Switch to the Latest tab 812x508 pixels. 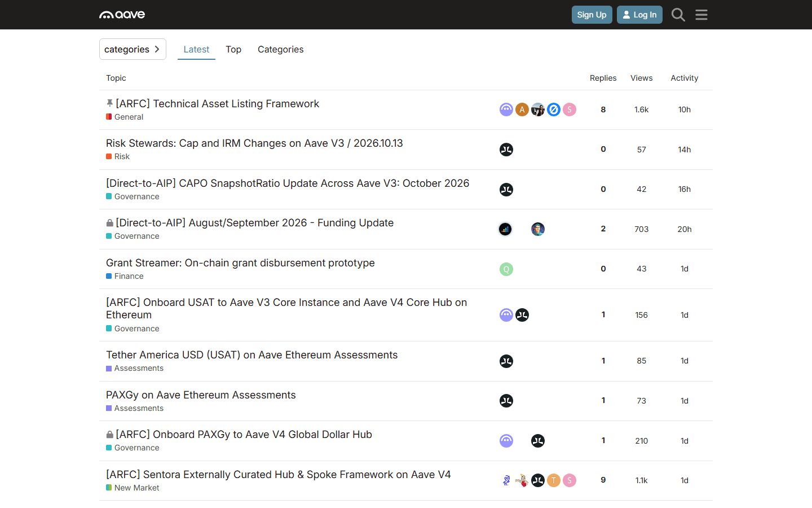point(196,49)
